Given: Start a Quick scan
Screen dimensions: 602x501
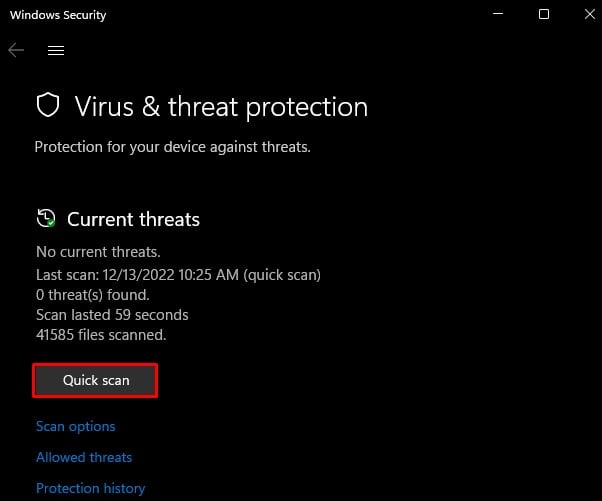Looking at the screenshot, I should pyautogui.click(x=96, y=380).
